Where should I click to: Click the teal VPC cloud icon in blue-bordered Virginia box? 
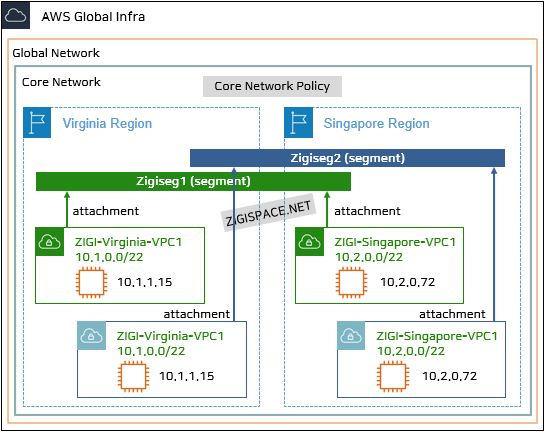point(91,336)
